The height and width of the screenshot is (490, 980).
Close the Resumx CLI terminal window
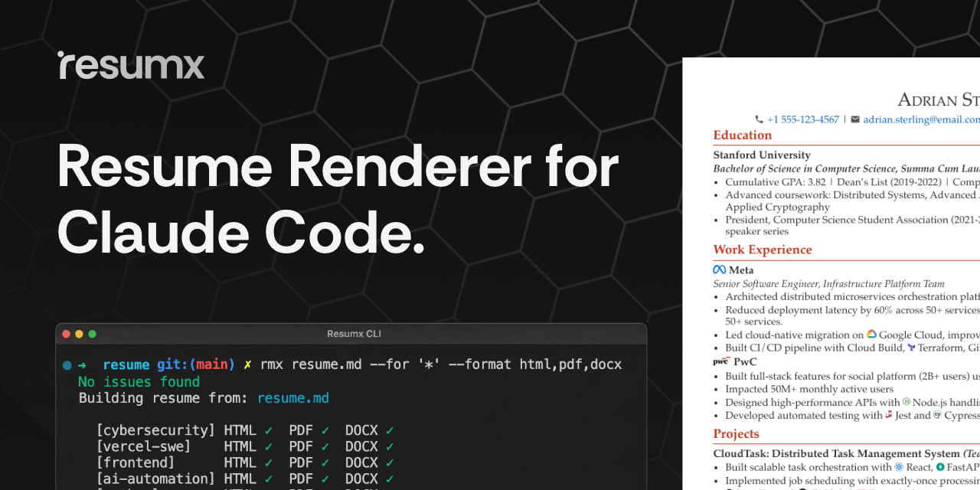pos(66,334)
